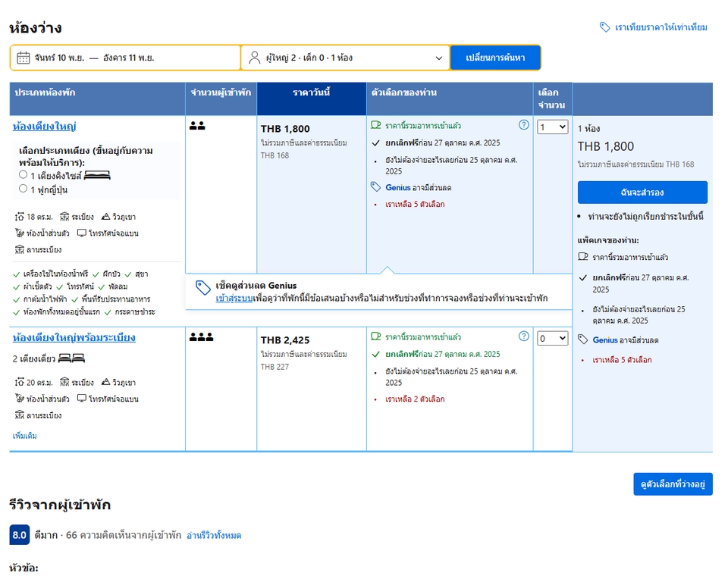Screen dimensions: 728x579
Task: Click the price match tag icon
Action: [604, 27]
